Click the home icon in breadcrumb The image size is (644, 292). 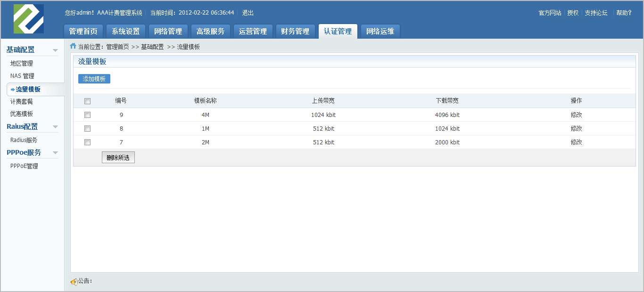73,46
